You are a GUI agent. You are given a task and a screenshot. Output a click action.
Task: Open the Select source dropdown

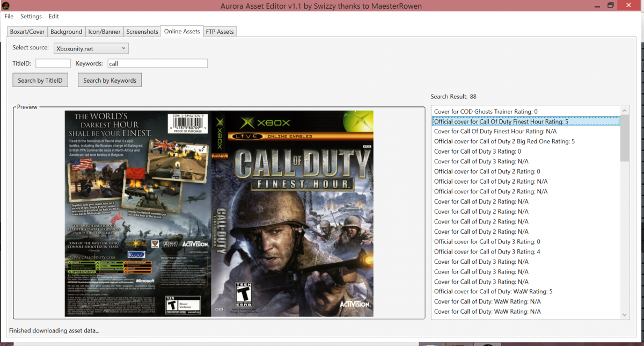pyautogui.click(x=91, y=48)
